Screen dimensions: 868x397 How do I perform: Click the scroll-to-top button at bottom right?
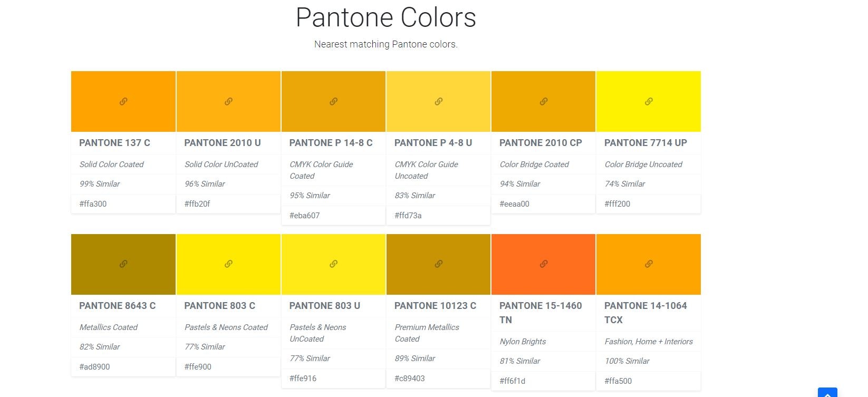(x=827, y=392)
